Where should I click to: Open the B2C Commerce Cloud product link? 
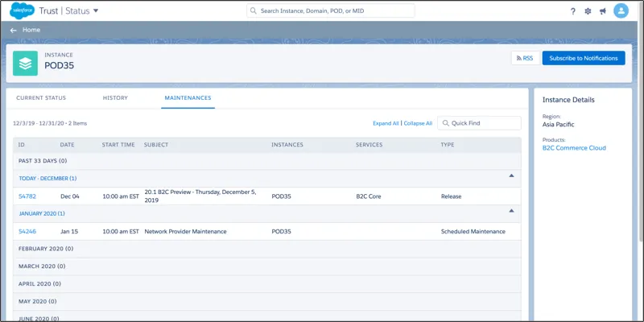(574, 148)
